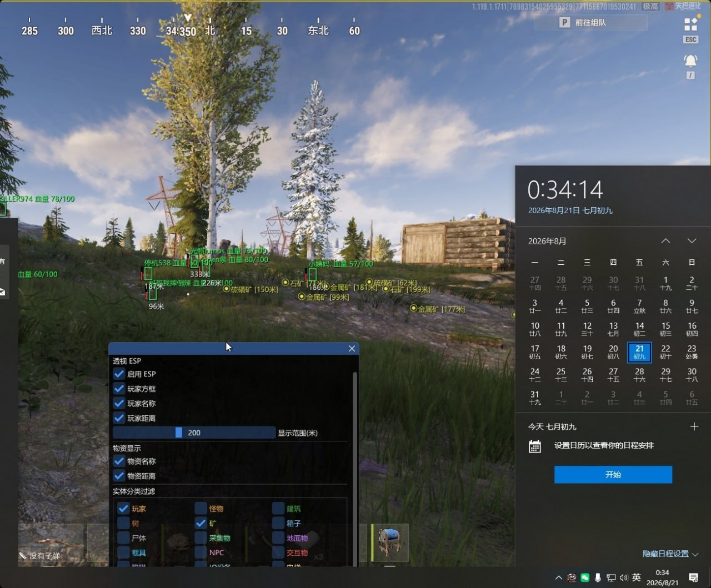Expand the 2026年8月 month header
711x588 pixels.
tap(547, 241)
